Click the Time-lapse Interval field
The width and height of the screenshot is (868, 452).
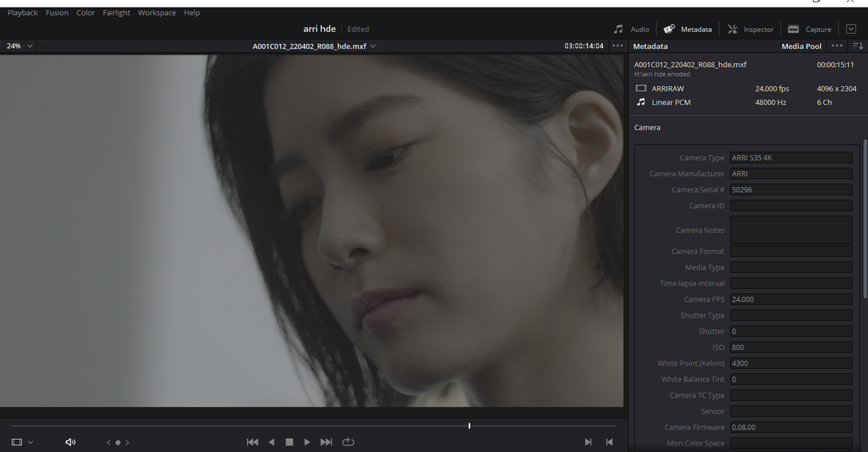(791, 283)
